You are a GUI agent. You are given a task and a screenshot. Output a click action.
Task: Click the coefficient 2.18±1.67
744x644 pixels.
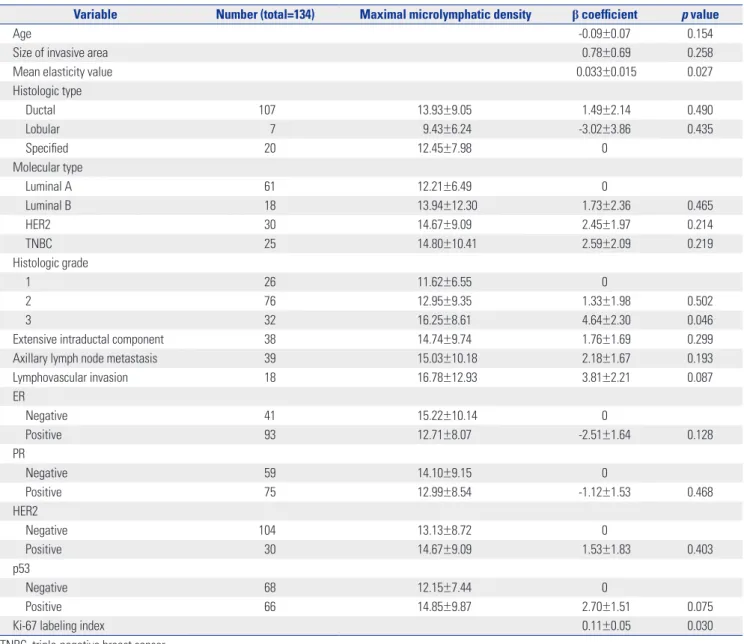coord(606,358)
